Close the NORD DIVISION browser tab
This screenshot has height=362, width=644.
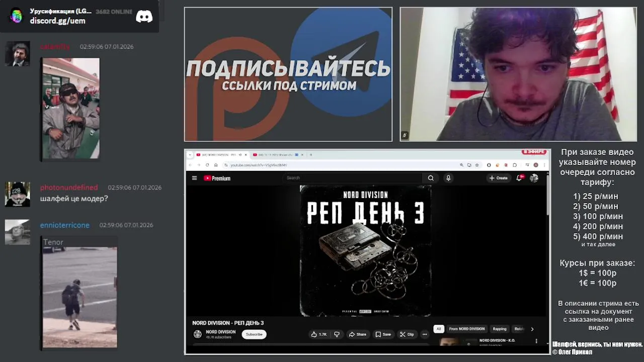click(246, 155)
